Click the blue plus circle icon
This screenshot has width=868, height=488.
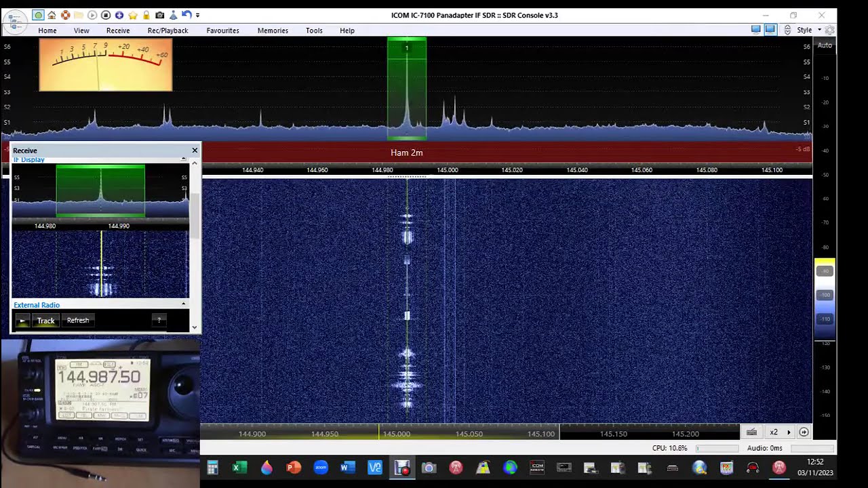[119, 15]
